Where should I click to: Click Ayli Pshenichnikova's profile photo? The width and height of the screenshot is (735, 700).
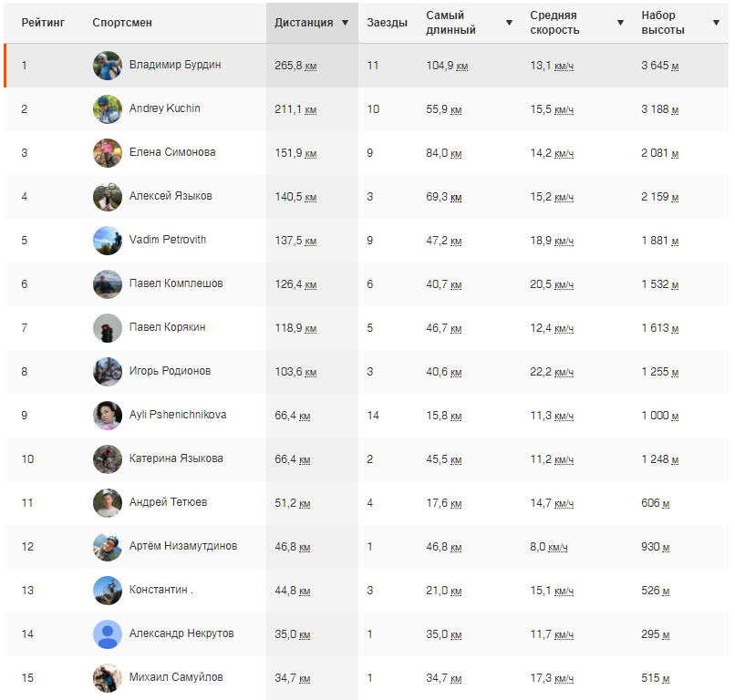pyautogui.click(x=108, y=415)
